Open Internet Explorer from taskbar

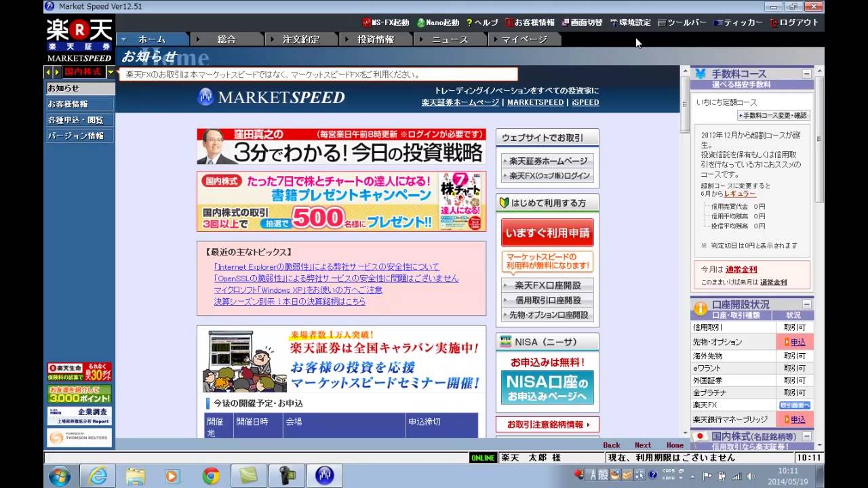coord(98,476)
